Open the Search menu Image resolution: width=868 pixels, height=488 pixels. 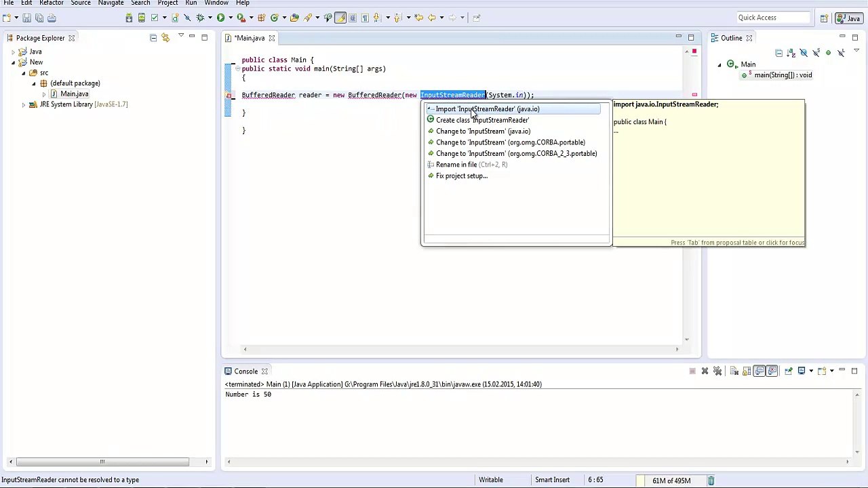click(x=140, y=3)
